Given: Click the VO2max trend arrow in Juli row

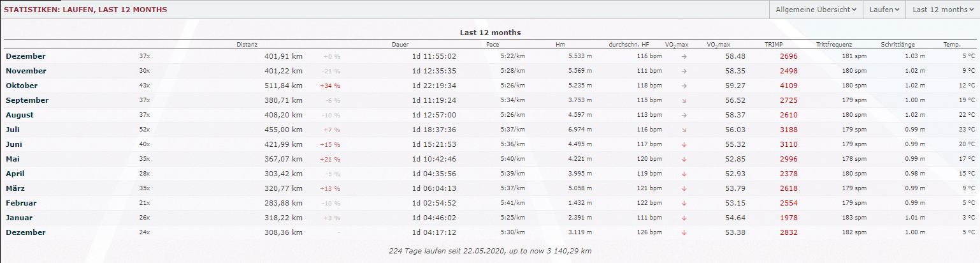Looking at the screenshot, I should click(x=684, y=130).
